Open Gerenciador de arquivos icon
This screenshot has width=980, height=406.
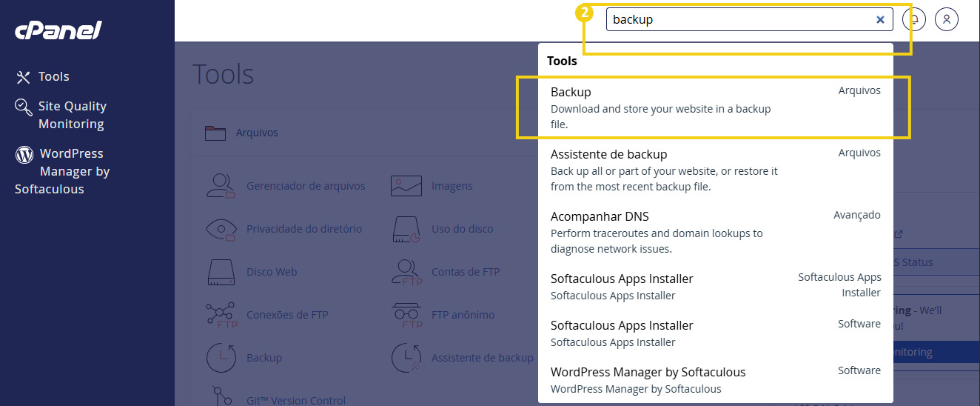coord(220,186)
